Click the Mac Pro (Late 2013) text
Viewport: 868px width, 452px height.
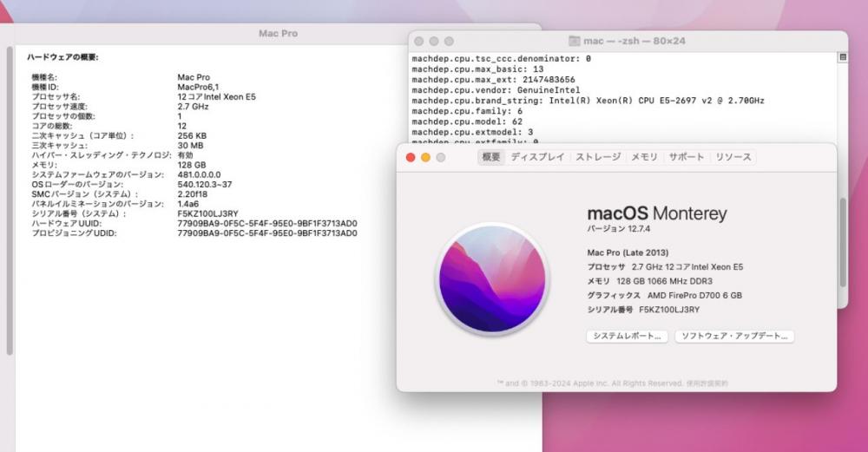click(x=628, y=252)
